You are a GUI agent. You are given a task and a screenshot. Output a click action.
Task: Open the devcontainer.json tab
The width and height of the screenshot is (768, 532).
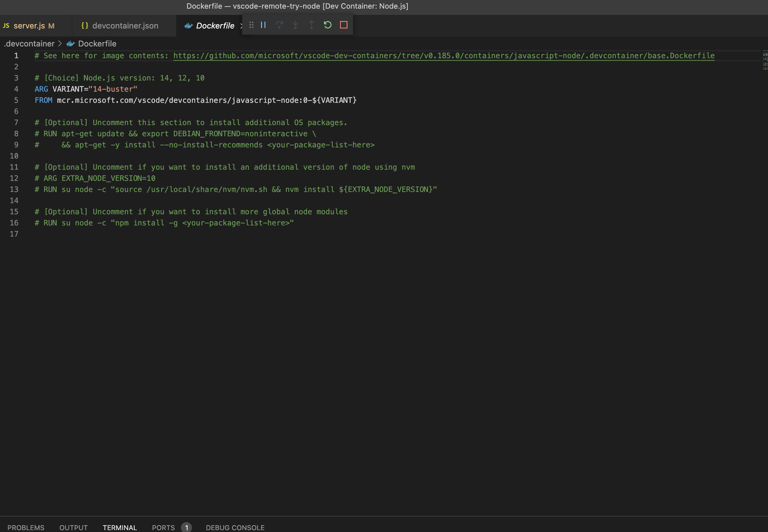coord(125,26)
